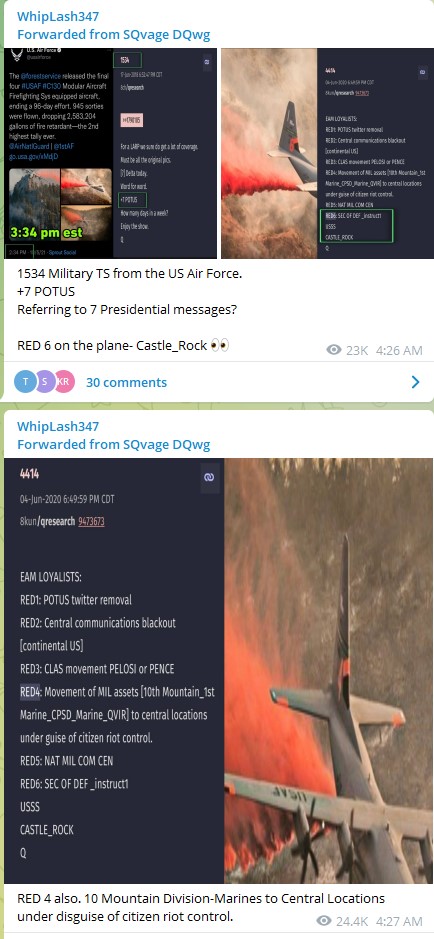
Task: Click the eyes emoji after Castle_Rock
Action: tap(221, 346)
